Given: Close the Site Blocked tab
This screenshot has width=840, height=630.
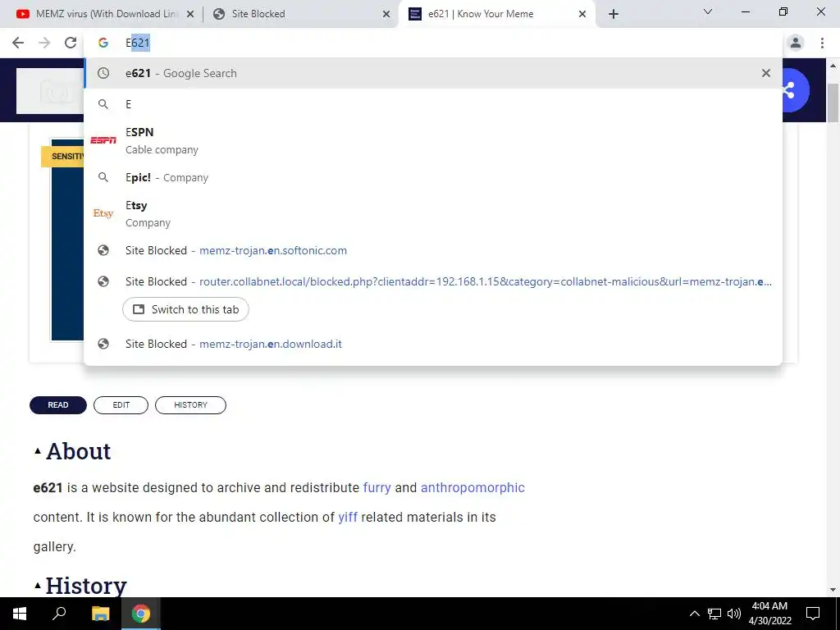Looking at the screenshot, I should (386, 15).
